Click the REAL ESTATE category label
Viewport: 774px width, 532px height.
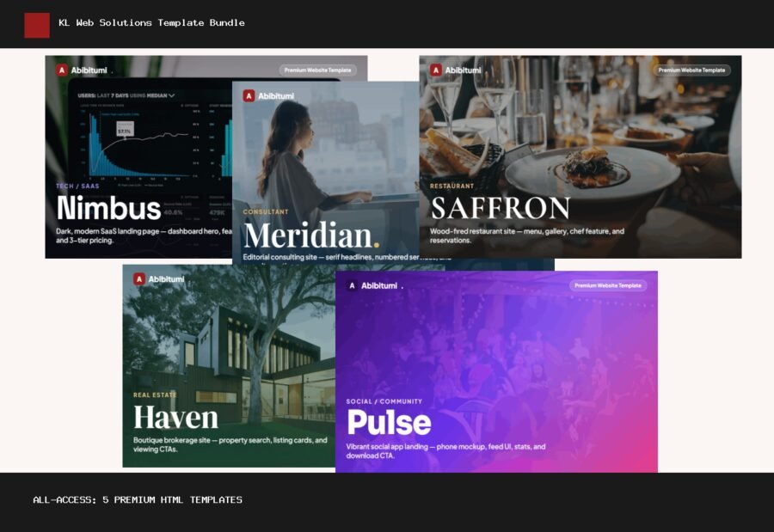155,394
